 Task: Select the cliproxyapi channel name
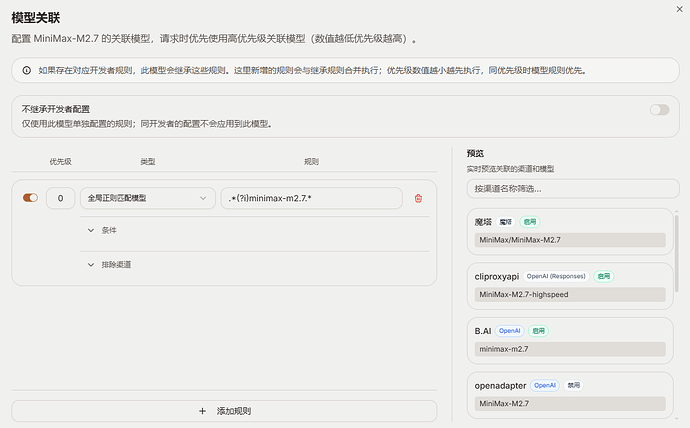(x=496, y=277)
